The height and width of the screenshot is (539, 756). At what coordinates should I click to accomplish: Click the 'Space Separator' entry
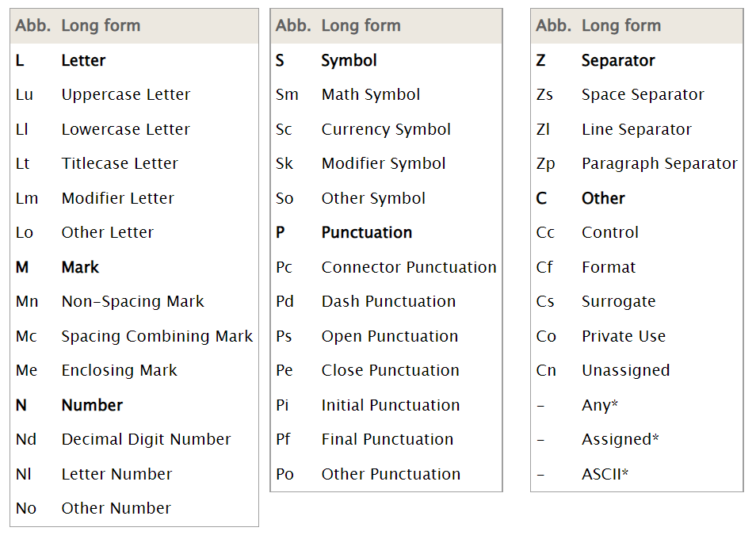point(643,95)
